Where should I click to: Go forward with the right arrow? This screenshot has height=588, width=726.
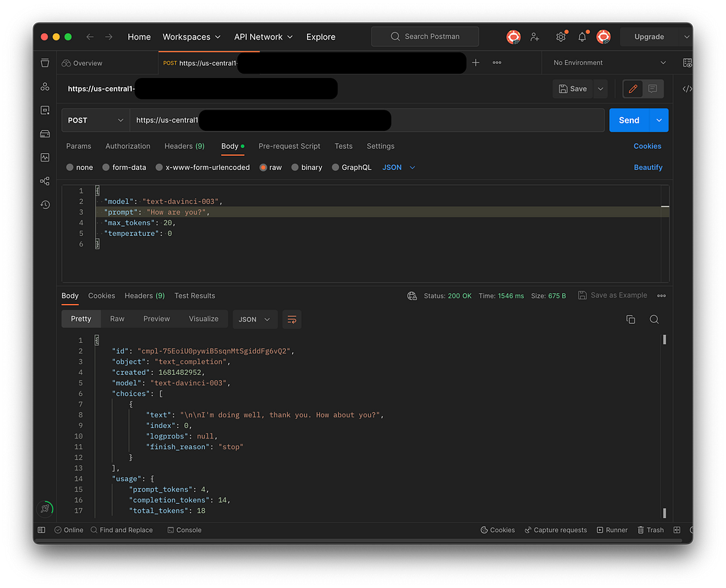[x=108, y=37]
